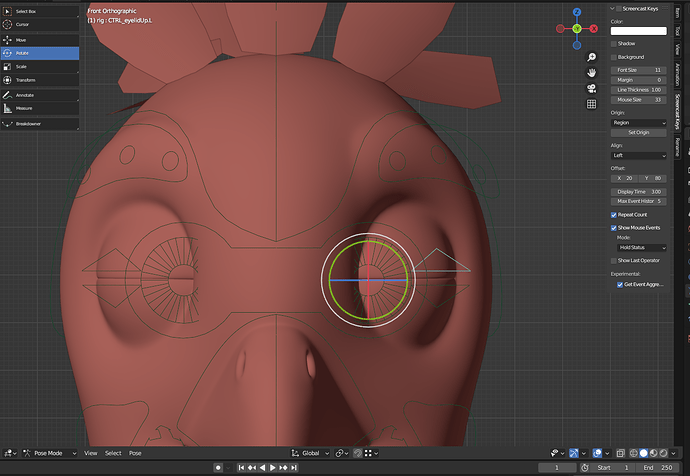The width and height of the screenshot is (690, 476).
Task: Switch to the Animation sidebar tab
Action: click(677, 74)
